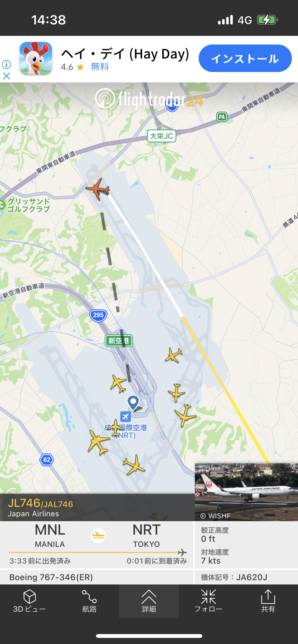This screenshot has width=298, height=644.
Task: Tap the JL746 flight number header
Action: coord(40,503)
